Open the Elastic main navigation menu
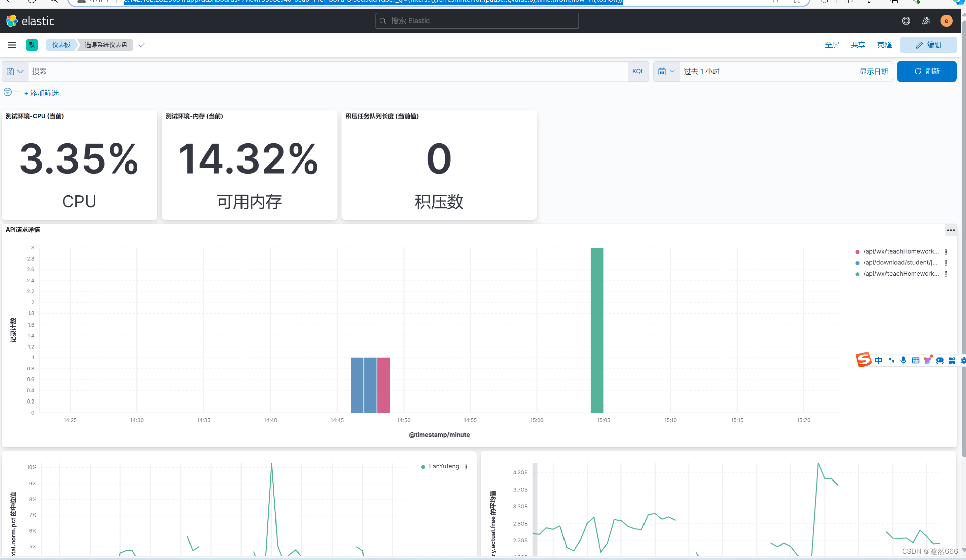This screenshot has height=560, width=966. pos(11,45)
